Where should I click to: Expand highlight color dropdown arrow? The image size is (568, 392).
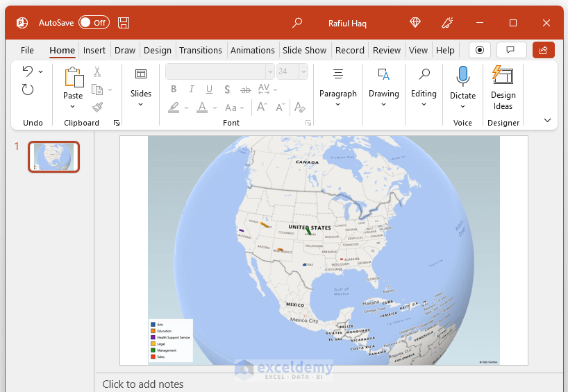pos(186,108)
